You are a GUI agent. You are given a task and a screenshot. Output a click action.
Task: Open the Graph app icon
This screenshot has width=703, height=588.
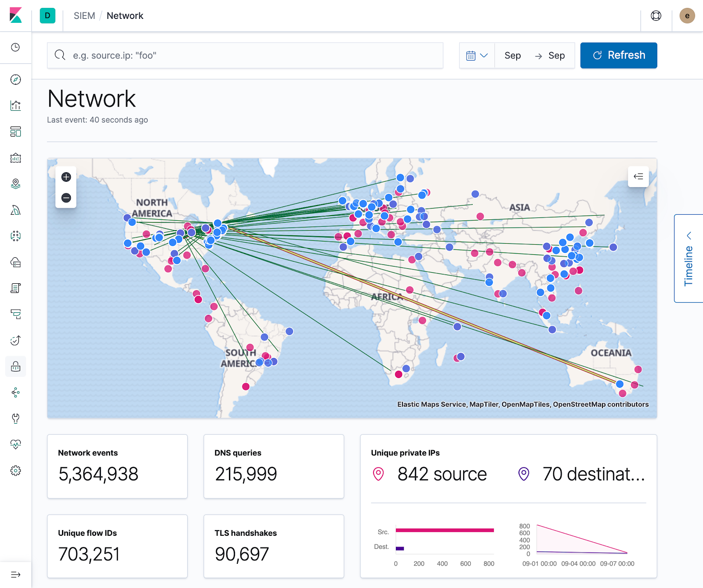[x=16, y=392]
